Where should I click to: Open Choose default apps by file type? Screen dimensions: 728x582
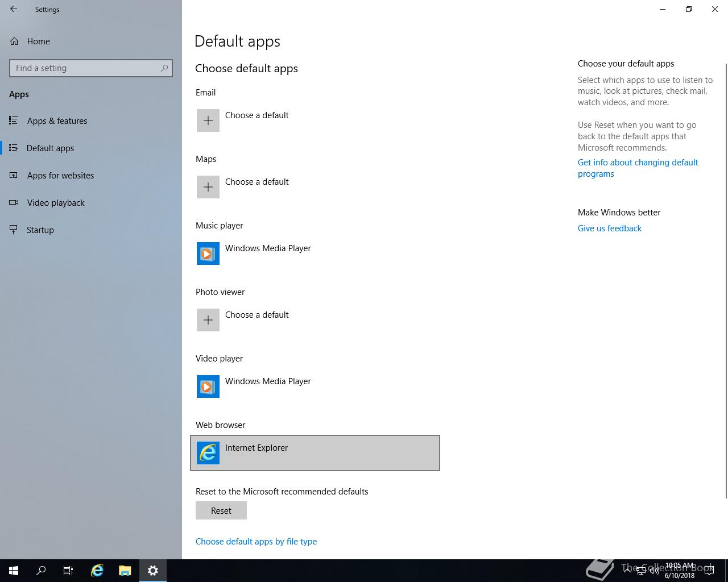(256, 542)
